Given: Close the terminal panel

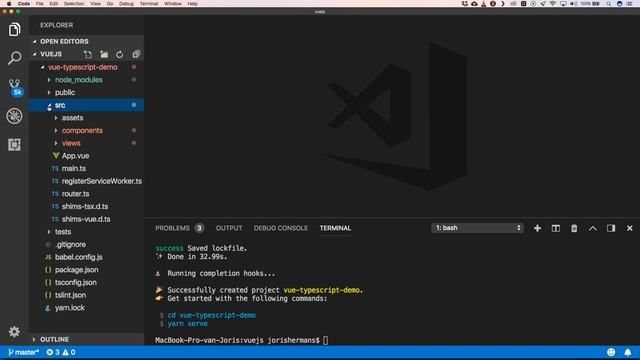Looking at the screenshot, I should (629, 228).
